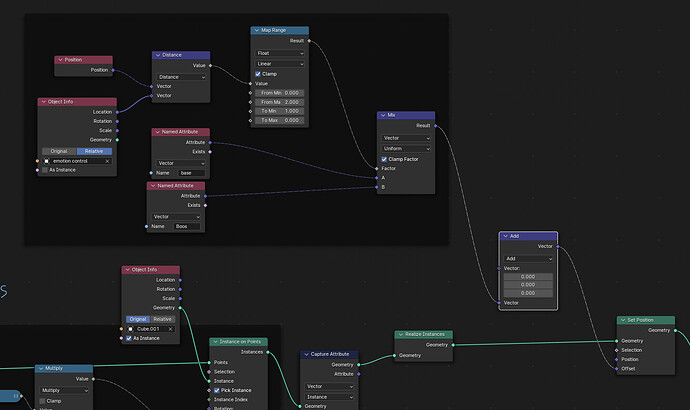Clear the Cube.001 object field
The height and width of the screenshot is (410, 690).
170,329
